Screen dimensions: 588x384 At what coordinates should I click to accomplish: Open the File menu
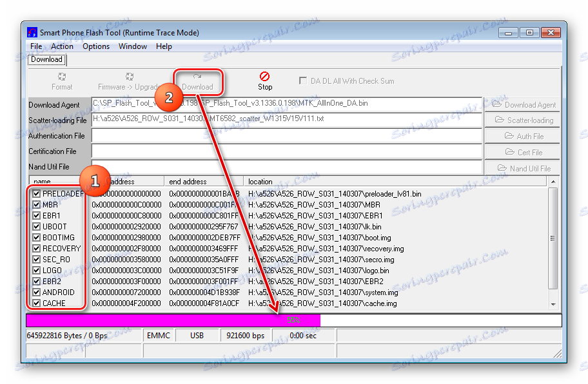[x=36, y=46]
